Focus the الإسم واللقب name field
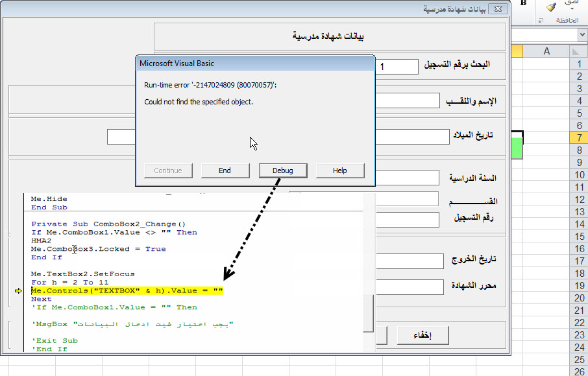 pos(407,100)
